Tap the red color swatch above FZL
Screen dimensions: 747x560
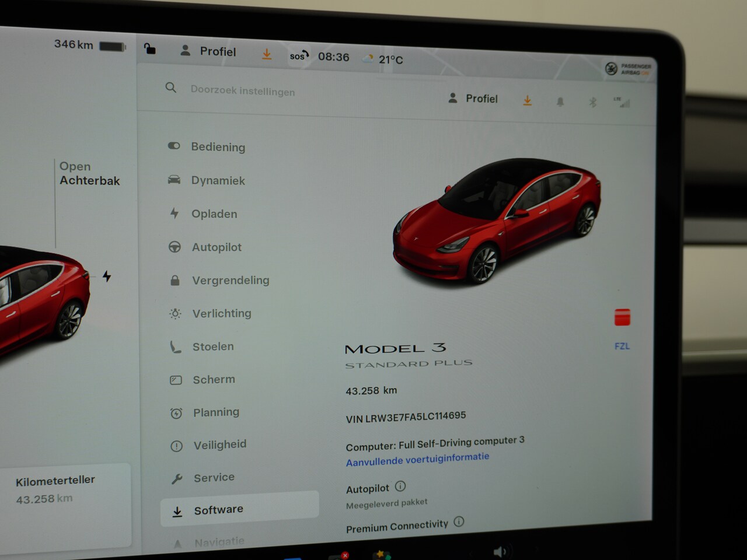click(622, 318)
